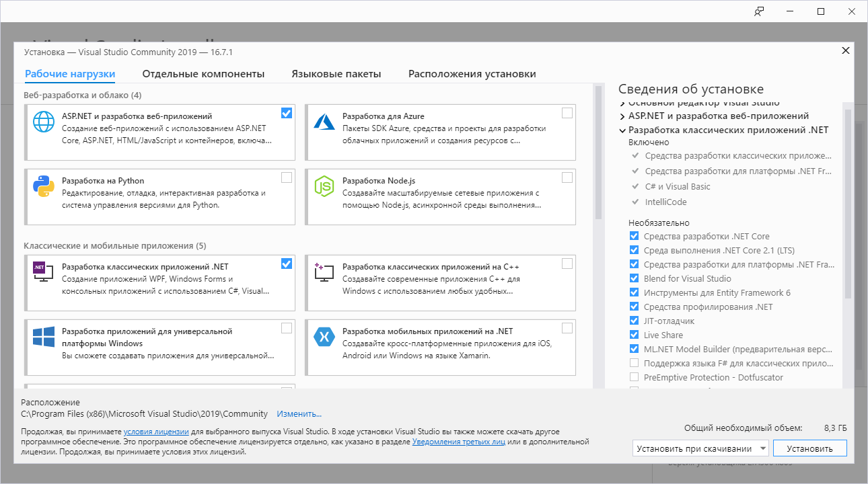Click the Python workload icon

tap(44, 186)
